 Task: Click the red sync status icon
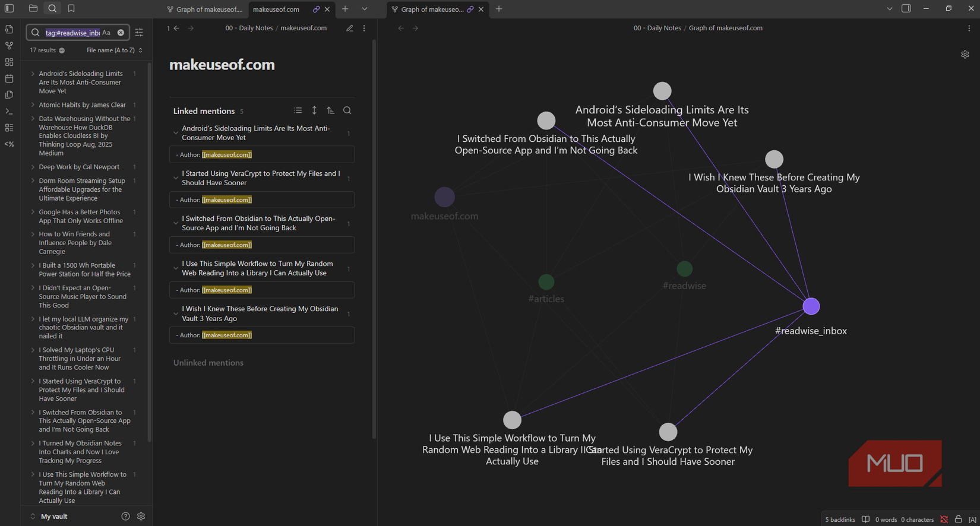944,519
